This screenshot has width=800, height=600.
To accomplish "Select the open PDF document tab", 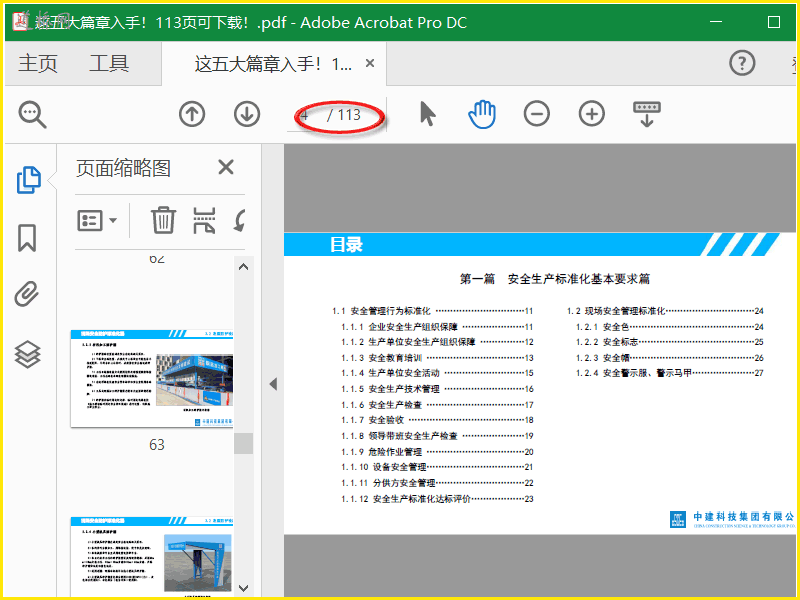I will pos(273,64).
